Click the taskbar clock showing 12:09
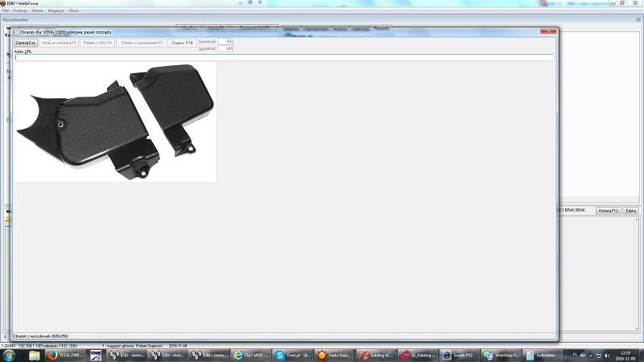Screen dimensions: 644x362 tap(625, 356)
